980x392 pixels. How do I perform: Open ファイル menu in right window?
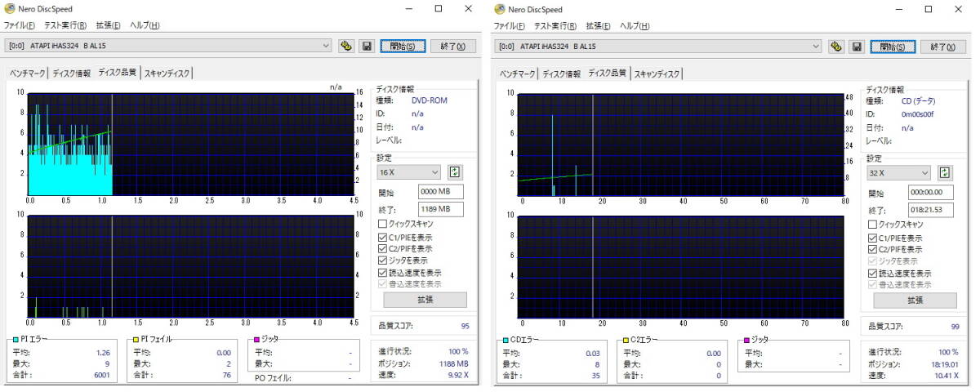[511, 25]
